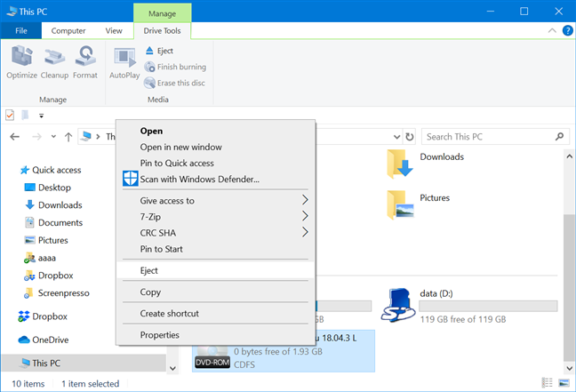The height and width of the screenshot is (392, 576).
Task: Expand the Give access to submenu
Action: [x=216, y=201]
